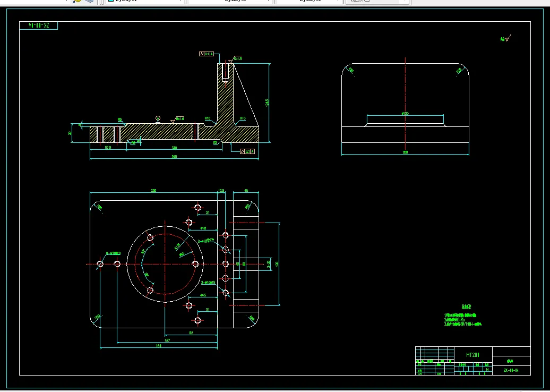550x392 pixels.
Task: Select the lower parallelism 0.1 A tolerance frame
Action: tap(247, 151)
